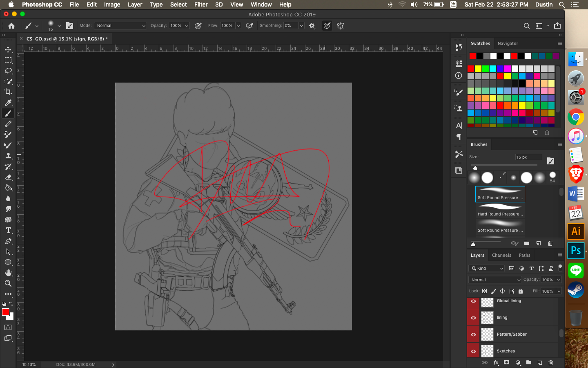The width and height of the screenshot is (588, 368).
Task: Open the brush preset picker arrow
Action: pos(59,26)
